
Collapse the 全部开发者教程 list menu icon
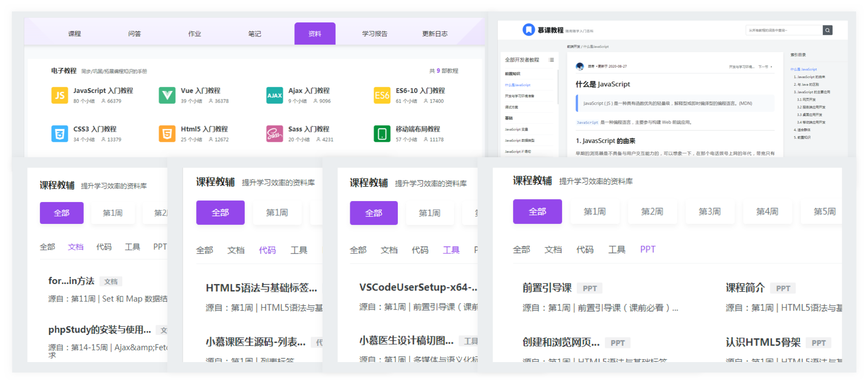pyautogui.click(x=551, y=60)
